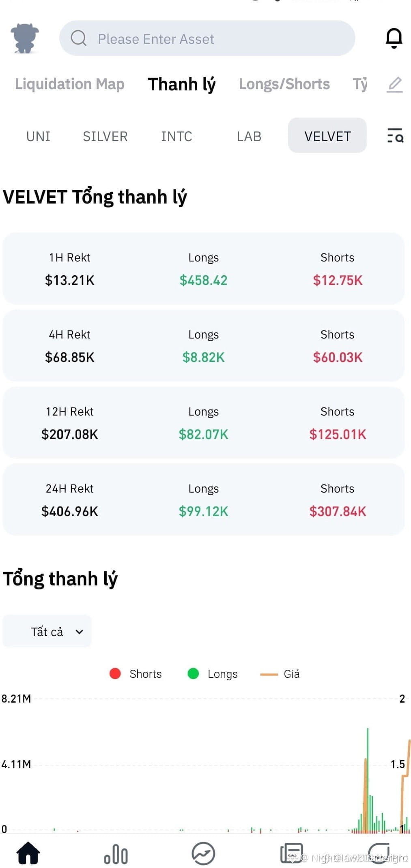This screenshot has width=411, height=868.
Task: Click the magnifier icon in search field
Action: tap(79, 38)
